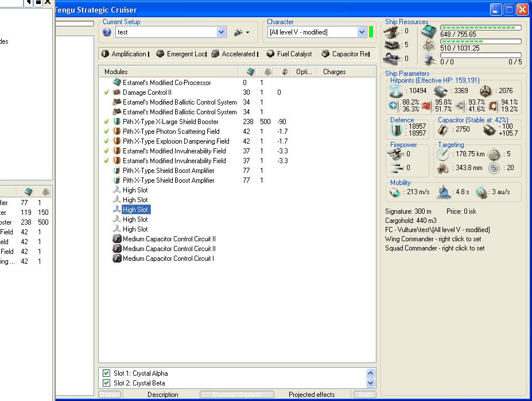This screenshot has width=532, height=401.
Task: Switch to the Stats tab
Action: 365,395
